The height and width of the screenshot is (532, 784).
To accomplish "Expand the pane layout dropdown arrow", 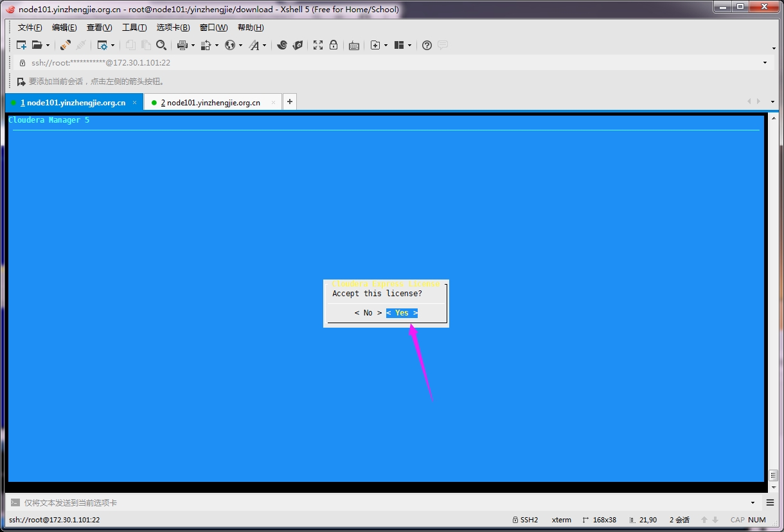I will point(409,46).
